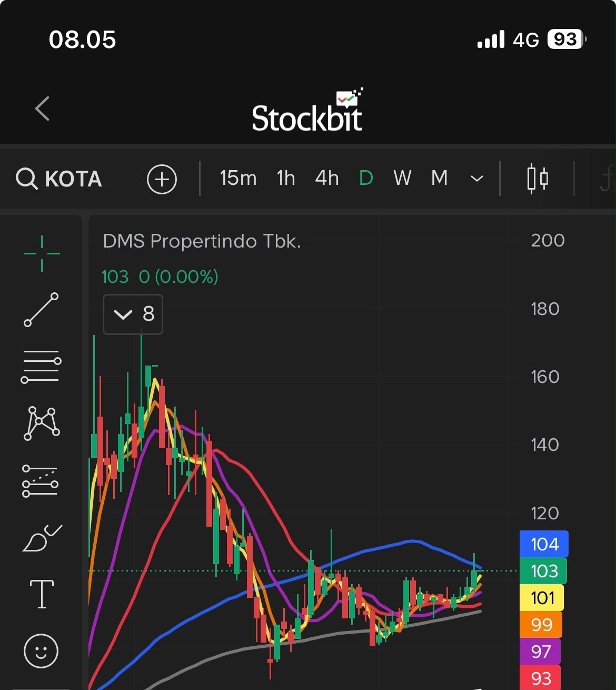Open the candlestick chart type selector
The height and width of the screenshot is (690, 616).
538,179
